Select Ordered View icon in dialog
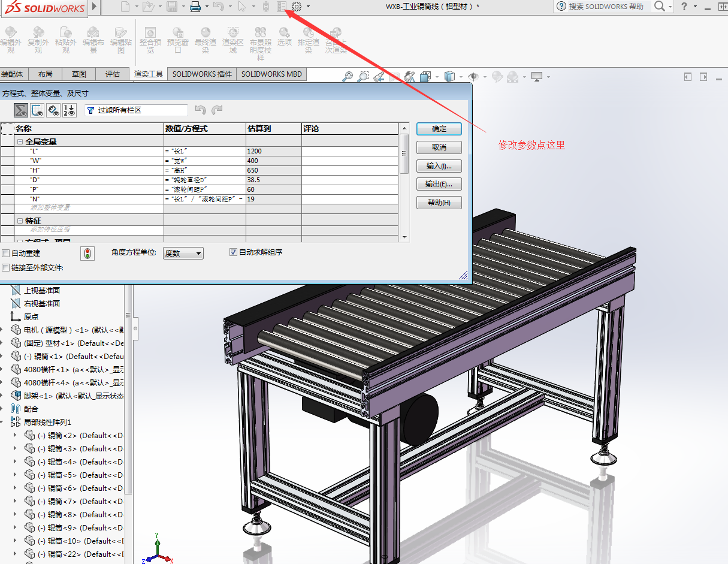Screen dimensions: 728x564 coord(70,110)
